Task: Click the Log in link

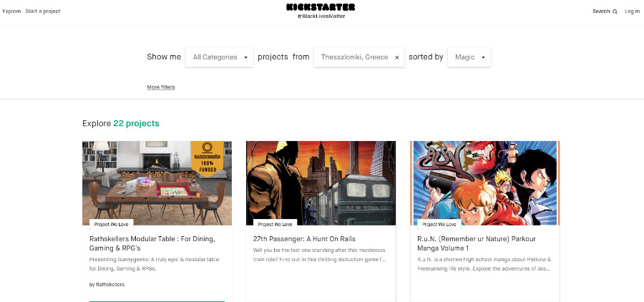Action: point(632,11)
